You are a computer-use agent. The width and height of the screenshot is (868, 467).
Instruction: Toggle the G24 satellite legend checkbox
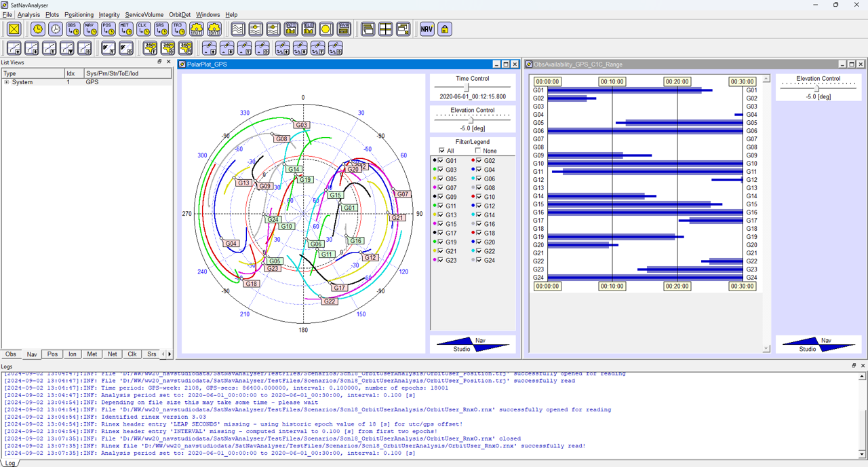click(x=479, y=261)
